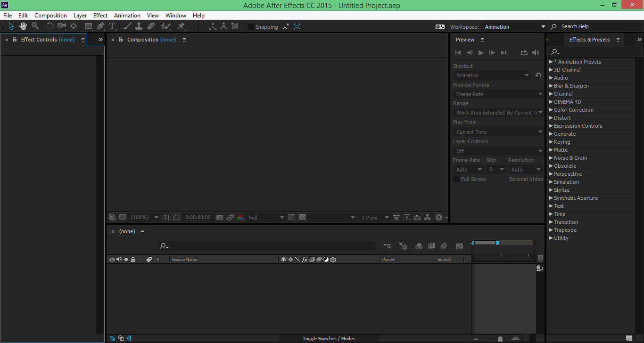Open the Composition menu
Screen dimensions: 644x343
point(50,16)
